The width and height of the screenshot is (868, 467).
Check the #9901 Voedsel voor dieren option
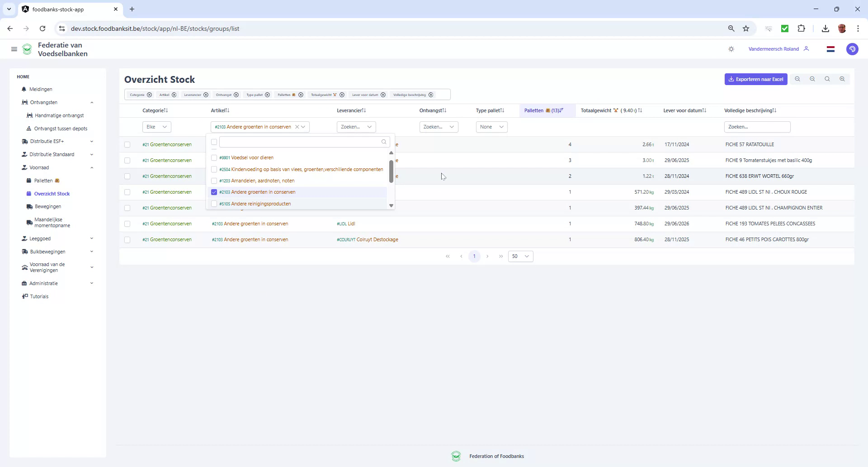(x=214, y=157)
